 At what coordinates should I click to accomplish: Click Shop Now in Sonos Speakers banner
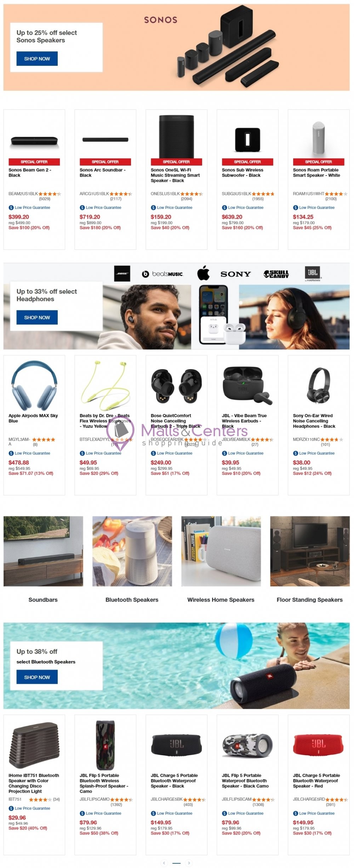pyautogui.click(x=37, y=59)
